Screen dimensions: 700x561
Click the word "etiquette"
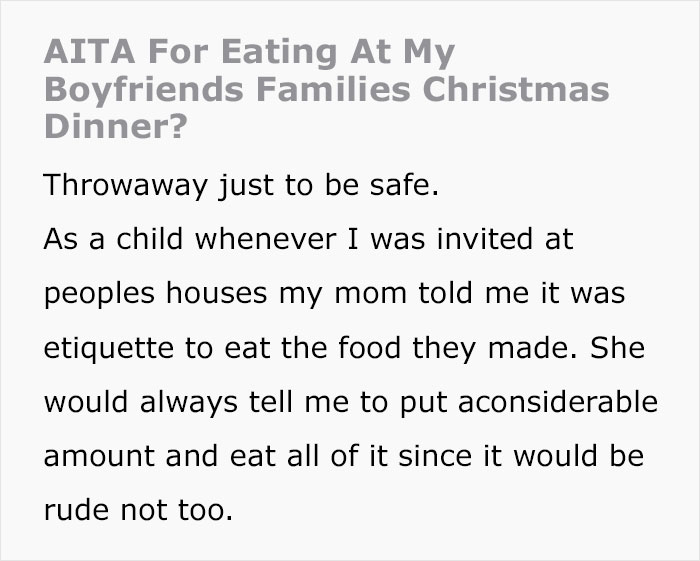click(x=110, y=349)
